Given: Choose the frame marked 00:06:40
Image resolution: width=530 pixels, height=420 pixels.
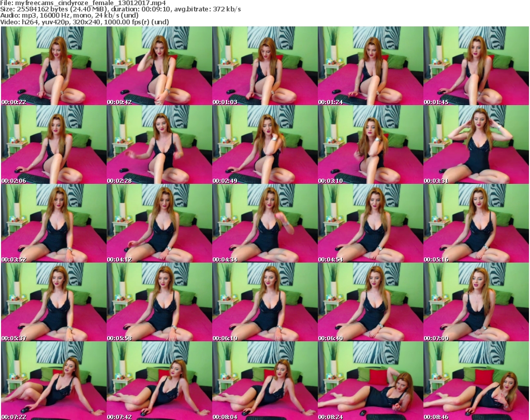Looking at the screenshot, I should (371, 302).
